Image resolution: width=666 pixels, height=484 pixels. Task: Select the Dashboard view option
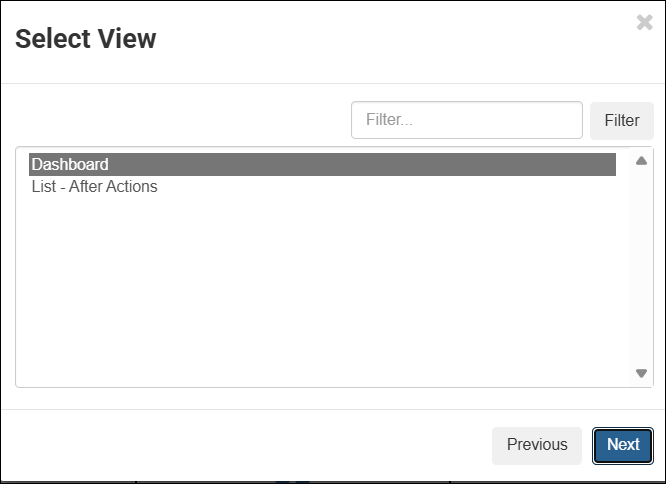[322, 165]
